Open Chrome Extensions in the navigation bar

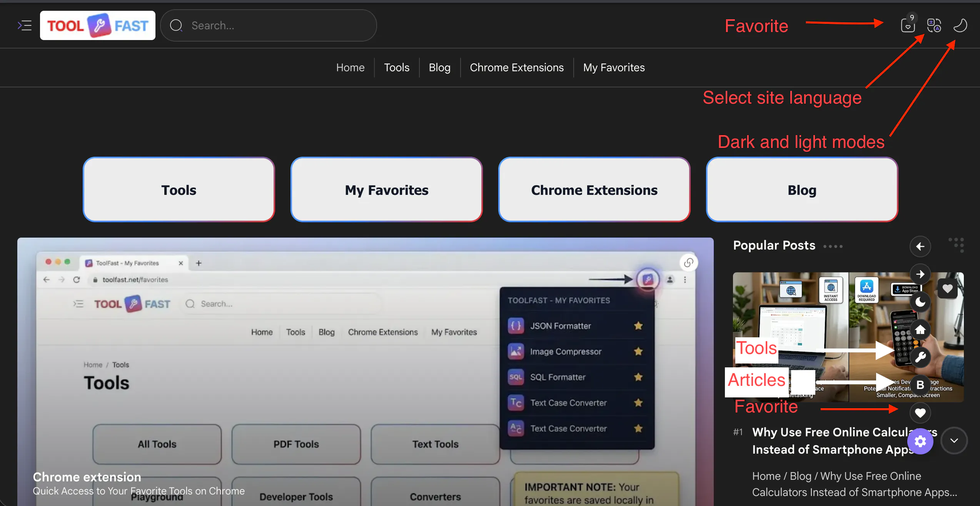coord(517,67)
